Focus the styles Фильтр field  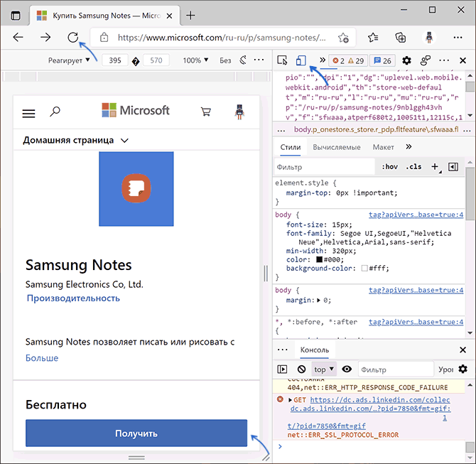[x=325, y=167]
